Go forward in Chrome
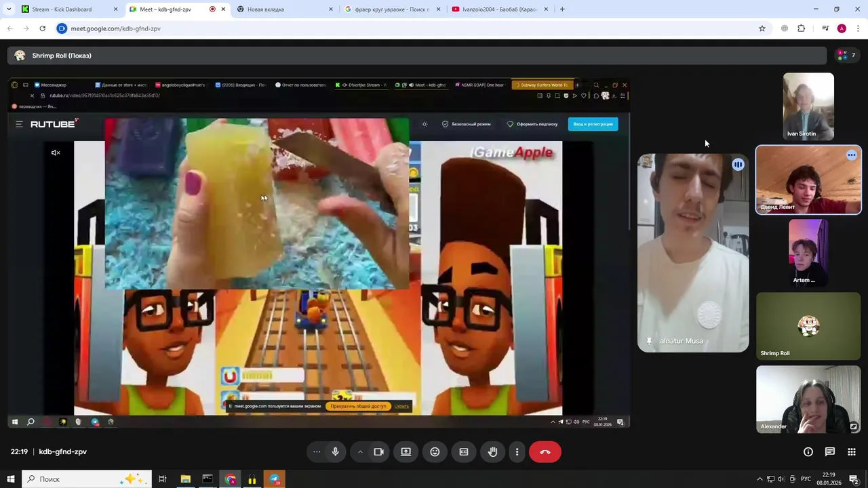Screen dimensions: 868x488 click(x=26, y=28)
